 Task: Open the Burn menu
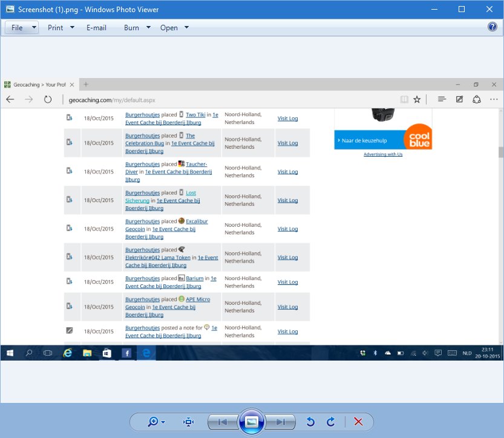click(131, 28)
